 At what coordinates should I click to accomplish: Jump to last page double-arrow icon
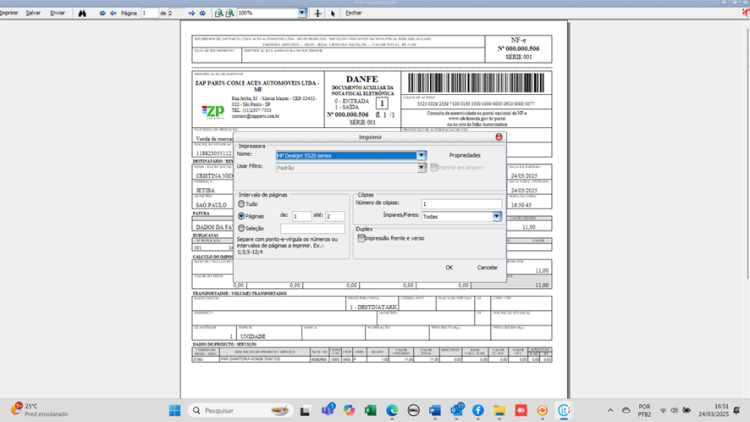coord(202,13)
